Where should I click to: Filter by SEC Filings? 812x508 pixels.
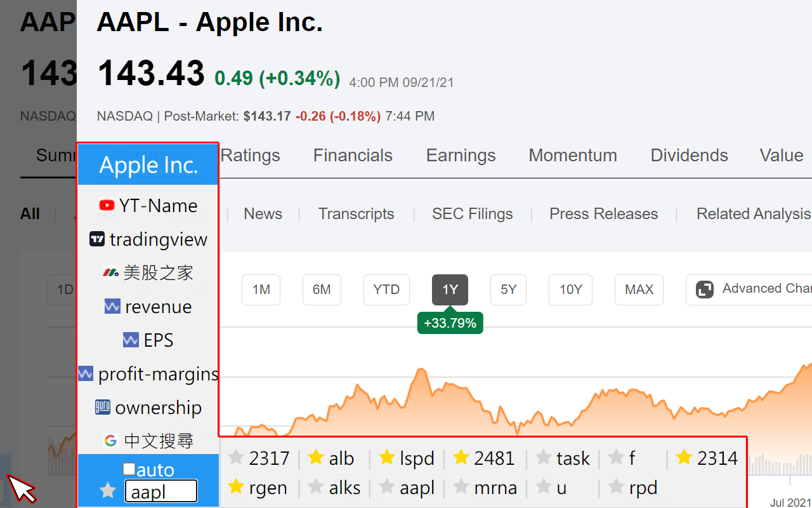tap(473, 214)
